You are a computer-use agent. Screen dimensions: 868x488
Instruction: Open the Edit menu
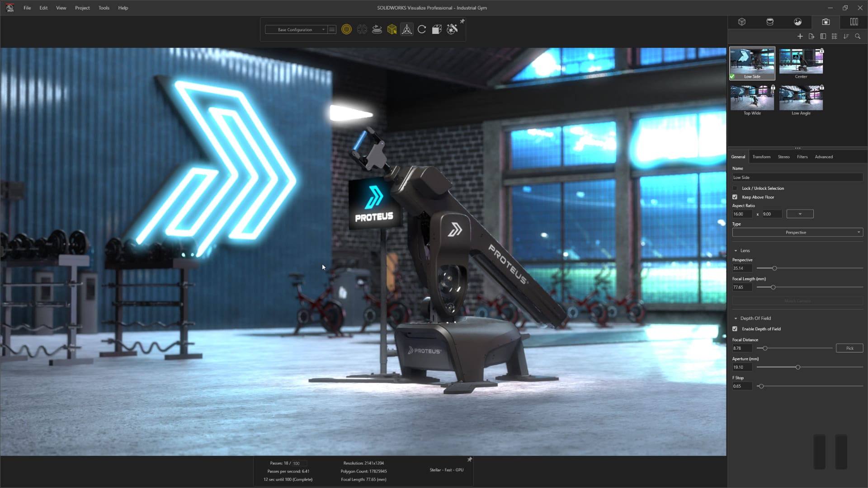click(43, 8)
